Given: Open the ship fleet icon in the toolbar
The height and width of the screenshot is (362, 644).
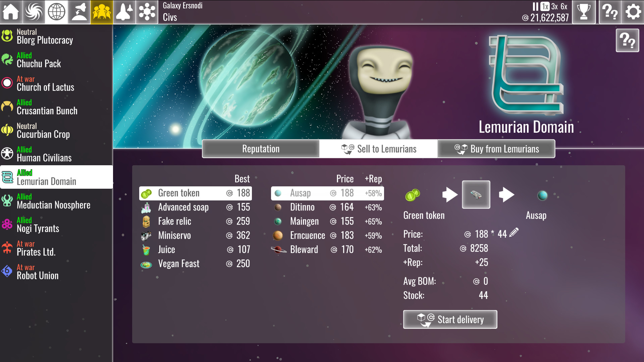Looking at the screenshot, I should coord(124,12).
